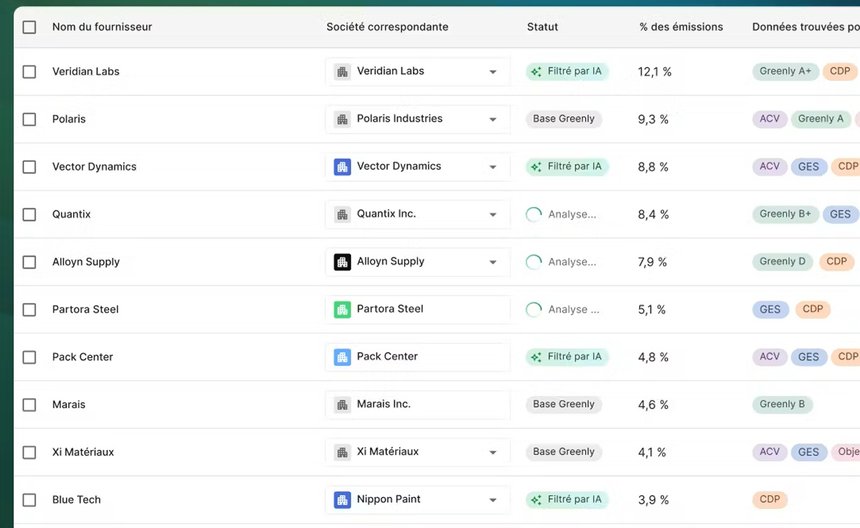Check the box for Veridian Labs
Image resolution: width=860 pixels, height=528 pixels.
[29, 72]
